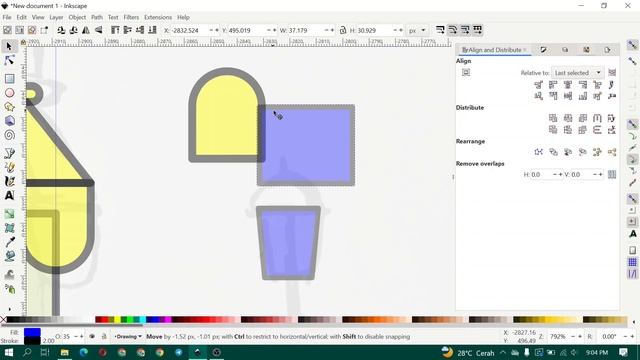Close the Align and Distribute tab
640x360 pixels.
[x=525, y=50]
